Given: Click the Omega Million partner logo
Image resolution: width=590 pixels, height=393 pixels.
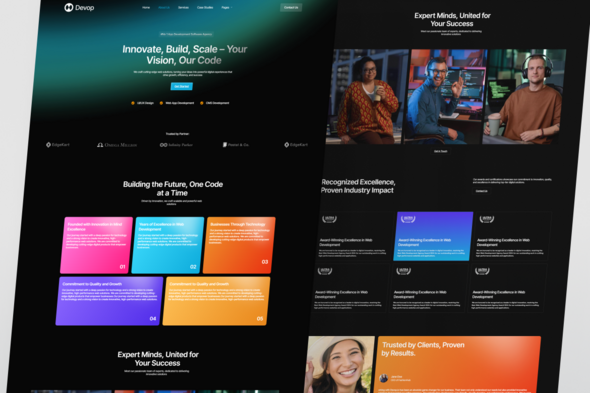Looking at the screenshot, I should point(117,145).
